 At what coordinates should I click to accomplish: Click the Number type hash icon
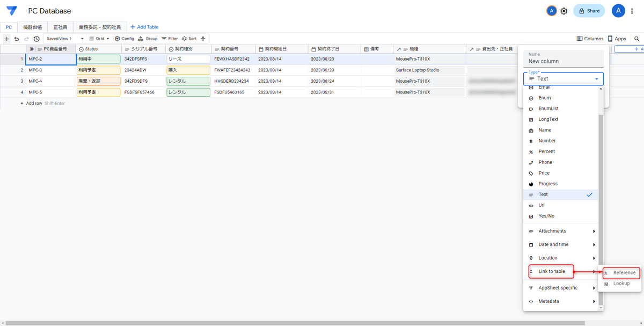tap(531, 141)
